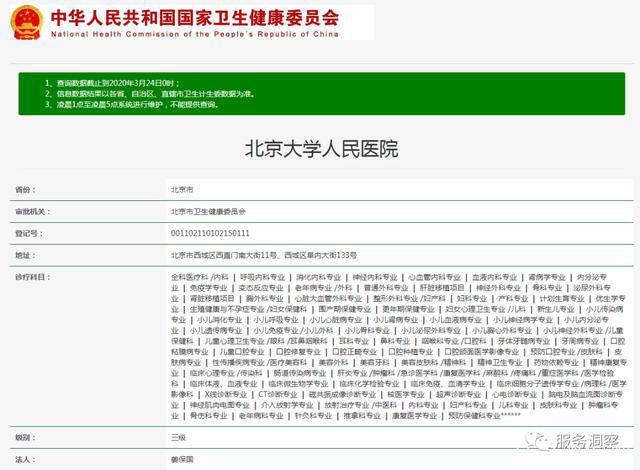
Task: Click the 登记号 row label
Action: click(27, 233)
